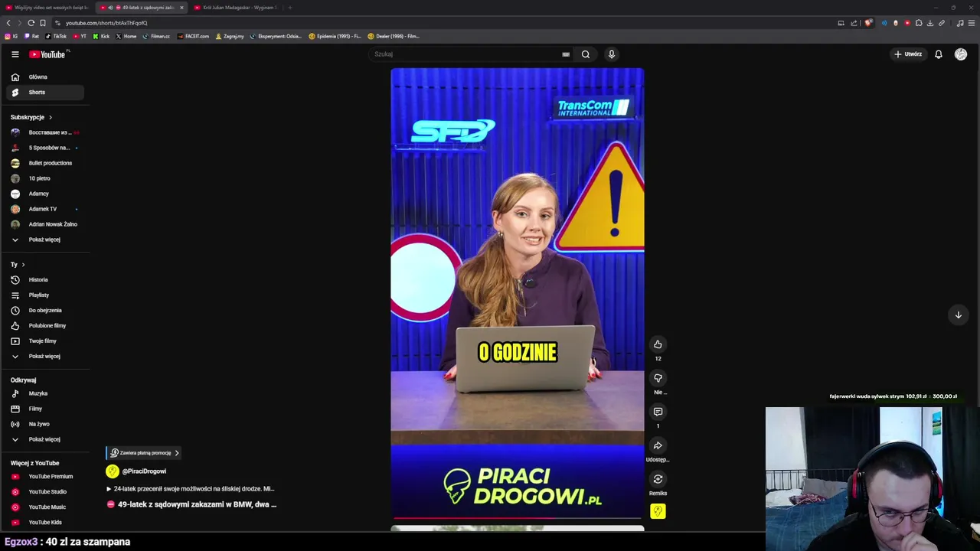This screenshot has width=980, height=551.
Task: Expand Odkrywaj section Pokaż więcej
Action: [44, 439]
